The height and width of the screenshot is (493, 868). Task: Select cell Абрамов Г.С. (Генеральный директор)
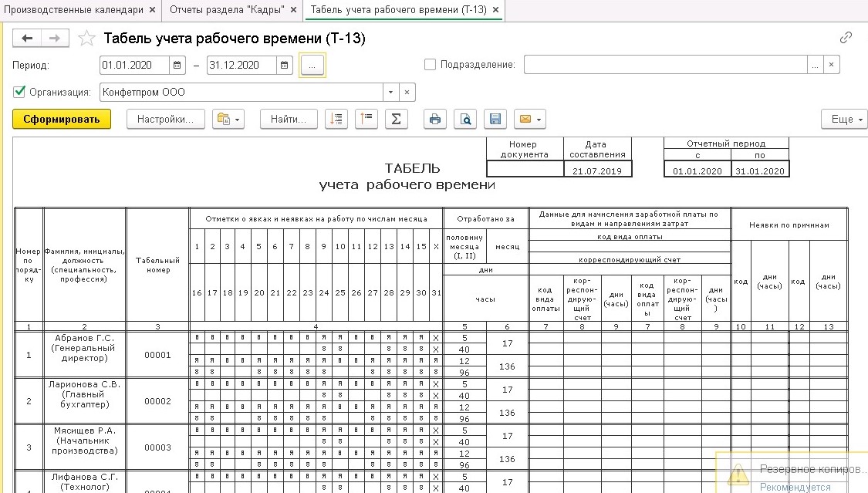point(84,355)
